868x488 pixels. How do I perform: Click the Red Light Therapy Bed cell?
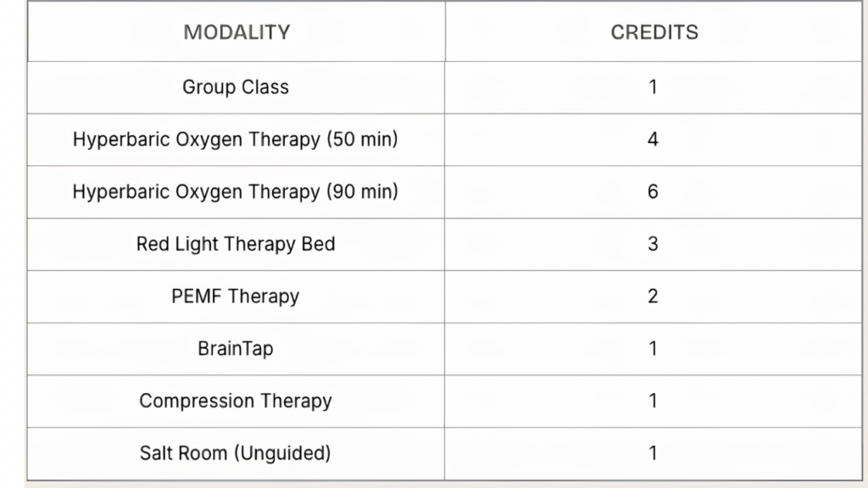(236, 244)
